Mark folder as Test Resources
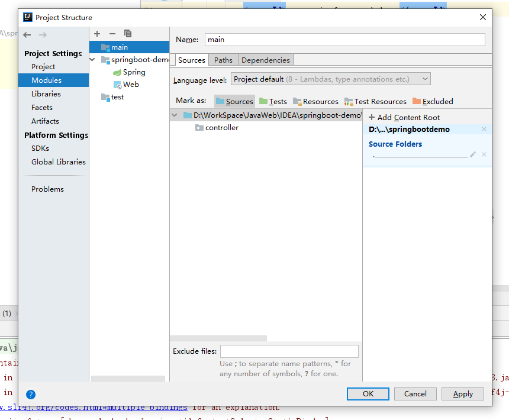The height and width of the screenshot is (420, 509). click(376, 102)
